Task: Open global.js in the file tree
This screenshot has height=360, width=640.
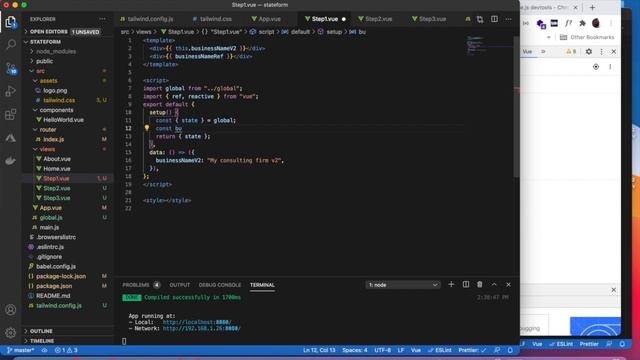Action: point(51,218)
